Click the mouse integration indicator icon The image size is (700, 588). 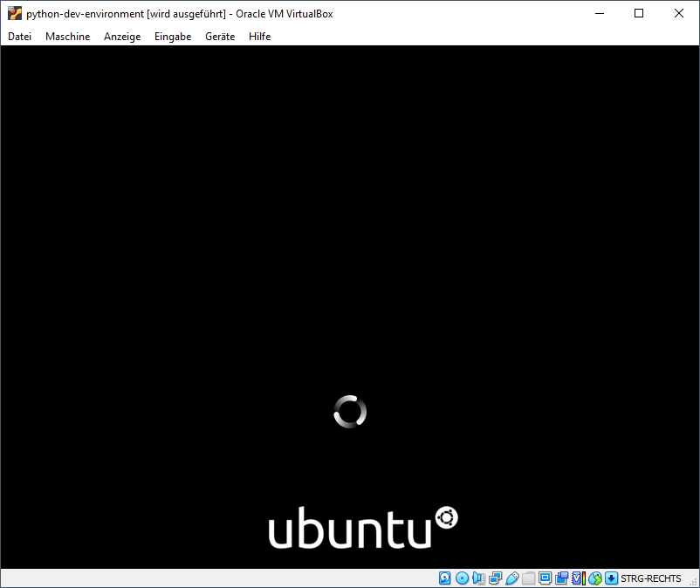click(595, 578)
